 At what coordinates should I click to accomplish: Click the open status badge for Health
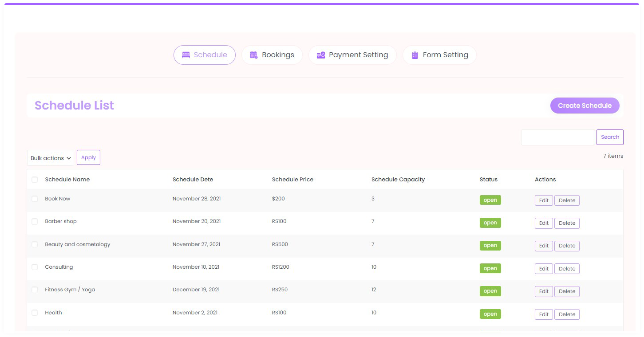pos(490,314)
